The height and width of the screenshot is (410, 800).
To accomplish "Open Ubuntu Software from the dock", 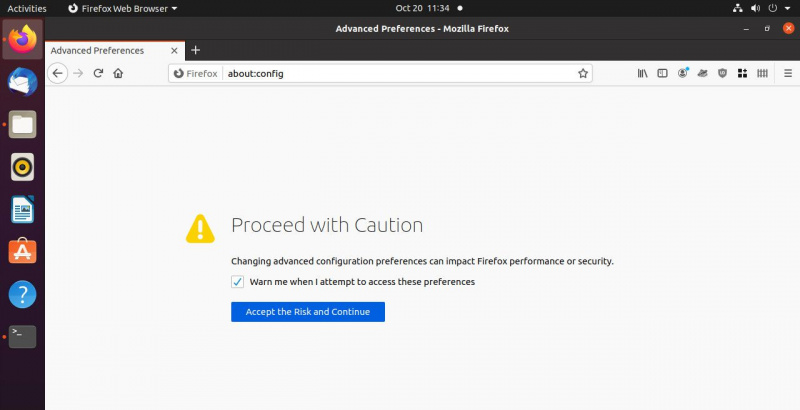I will (x=22, y=251).
